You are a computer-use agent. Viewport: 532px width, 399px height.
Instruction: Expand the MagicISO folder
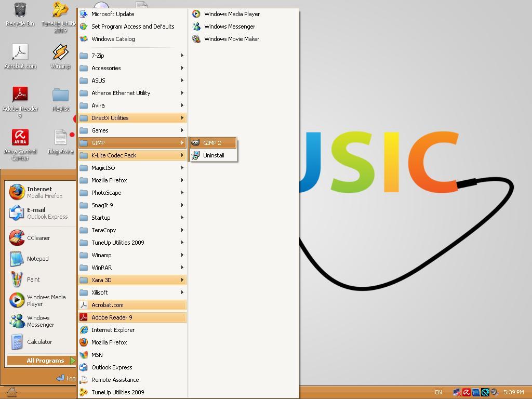click(132, 168)
